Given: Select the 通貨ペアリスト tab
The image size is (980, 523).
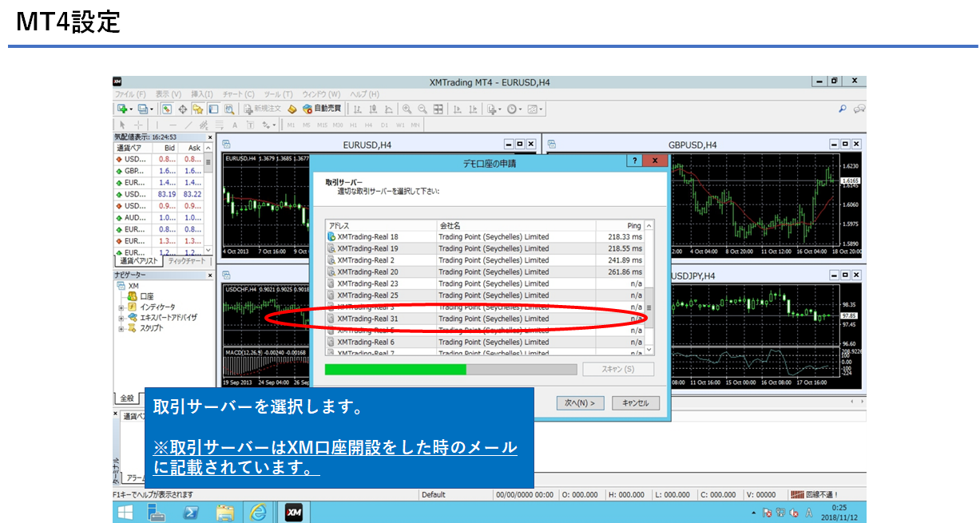Looking at the screenshot, I should coord(139,261).
